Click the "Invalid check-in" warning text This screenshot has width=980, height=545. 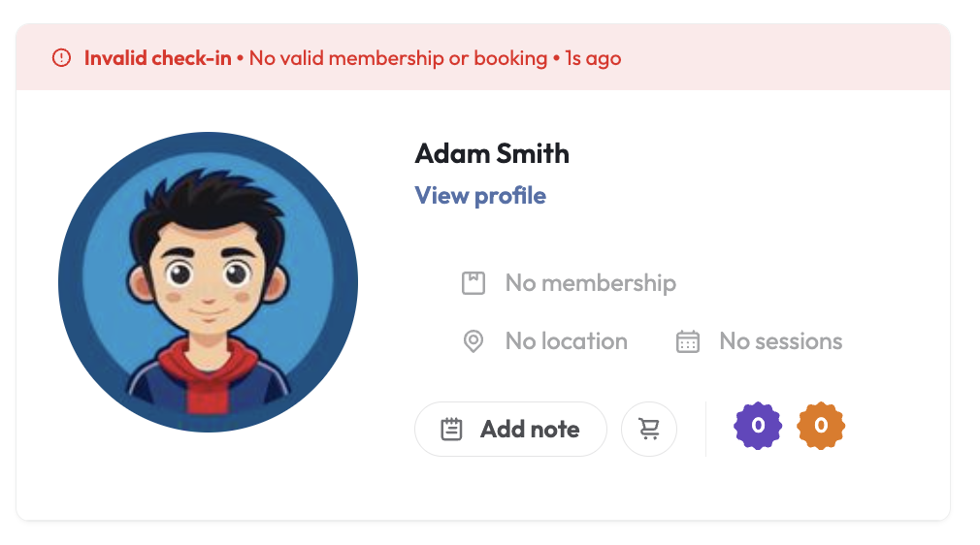pyautogui.click(x=157, y=58)
